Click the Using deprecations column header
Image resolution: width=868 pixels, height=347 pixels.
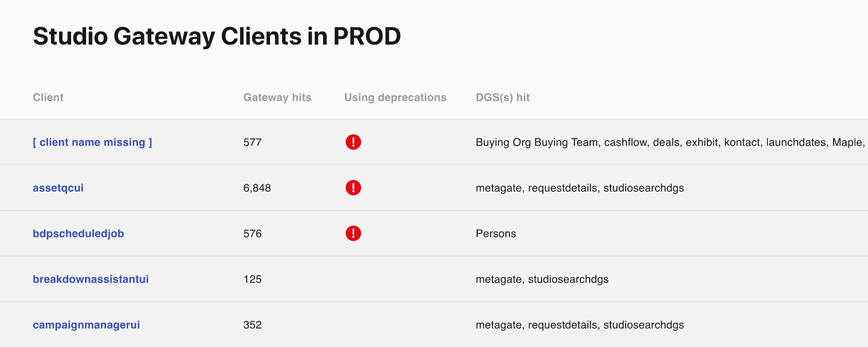pos(395,97)
